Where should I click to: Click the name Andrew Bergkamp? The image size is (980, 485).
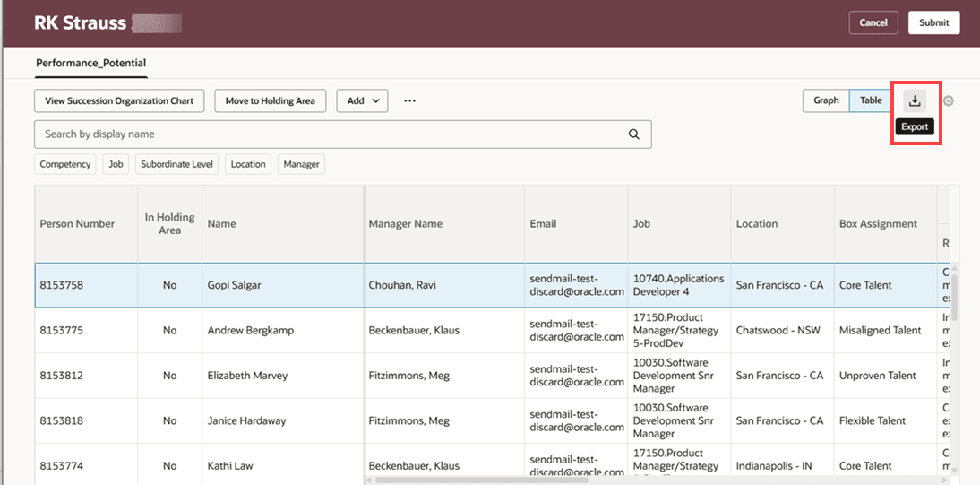251,331
